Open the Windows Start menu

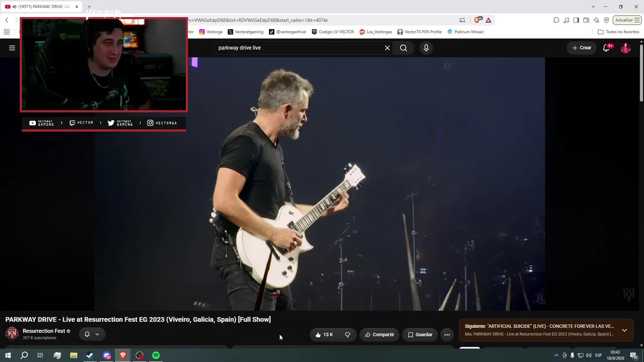(x=8, y=355)
